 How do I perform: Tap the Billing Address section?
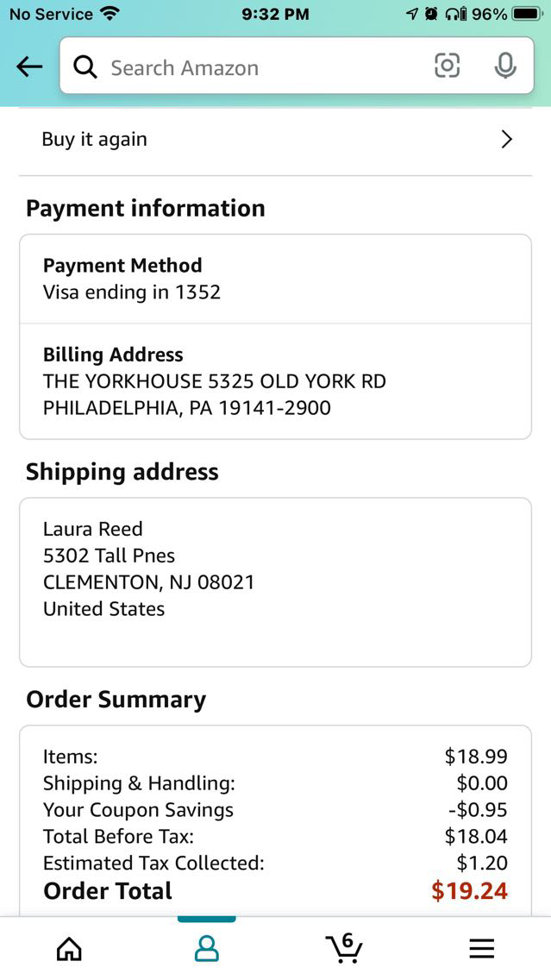[275, 381]
